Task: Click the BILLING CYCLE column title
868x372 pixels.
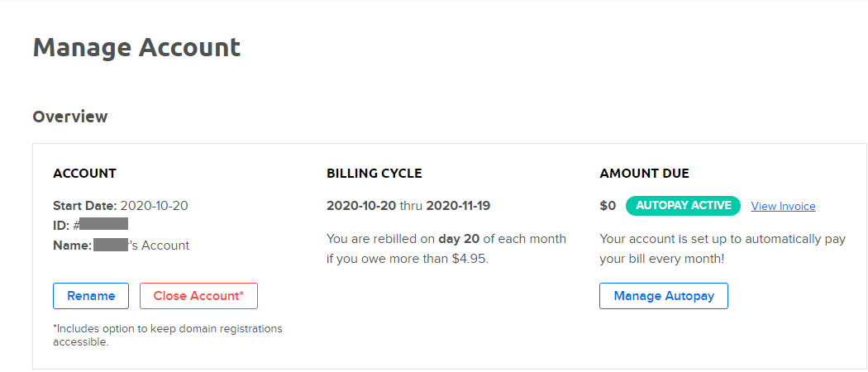Action: click(x=374, y=174)
